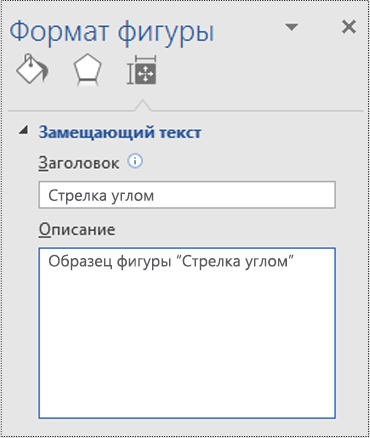Collapse the Замещающий текст section triangle
The height and width of the screenshot is (438, 370).
(24, 130)
